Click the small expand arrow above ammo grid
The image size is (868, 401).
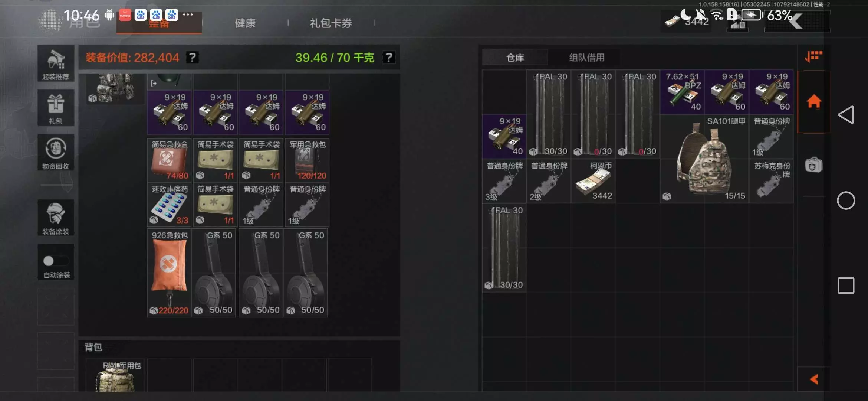pyautogui.click(x=154, y=84)
